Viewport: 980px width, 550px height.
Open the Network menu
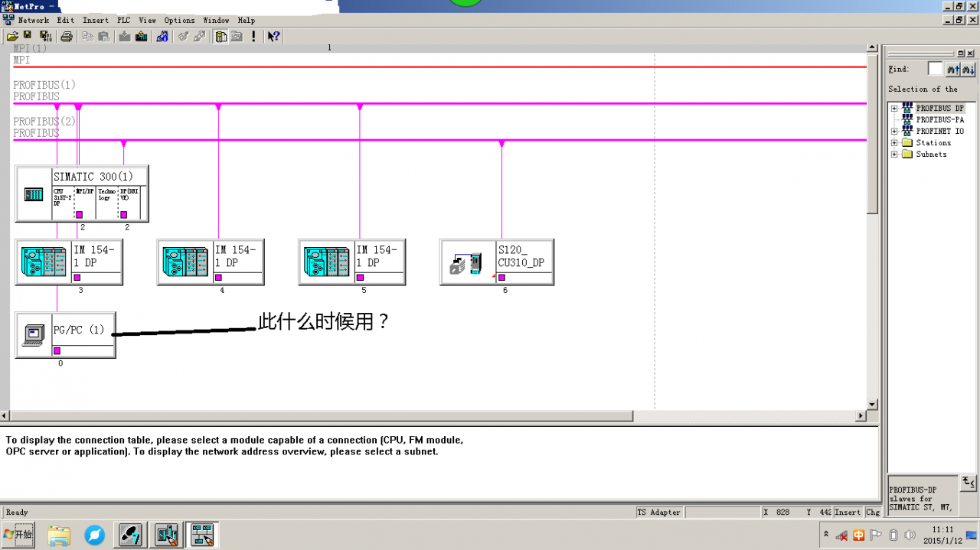click(34, 21)
